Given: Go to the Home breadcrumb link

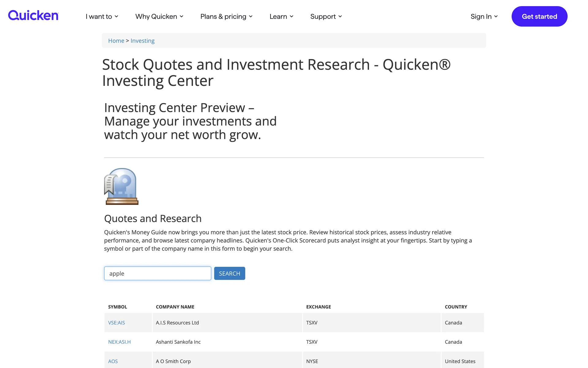Looking at the screenshot, I should click(116, 41).
